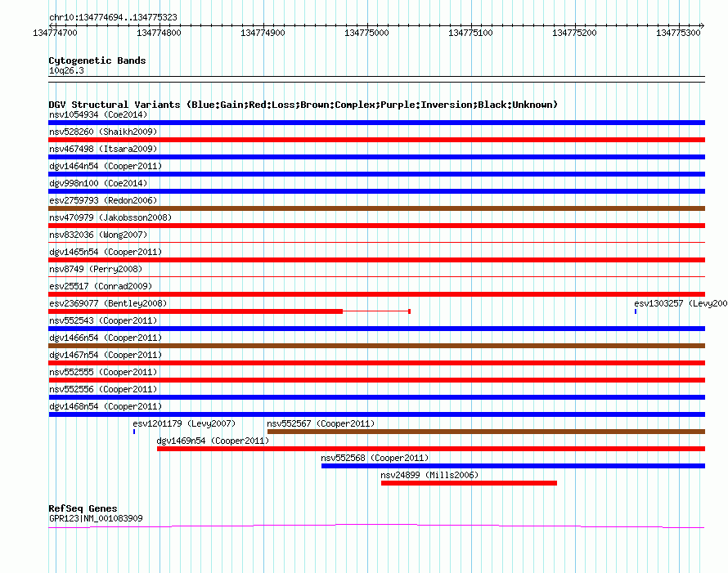
Task: Click the brown bar of nsv552567
Action: 486,432
